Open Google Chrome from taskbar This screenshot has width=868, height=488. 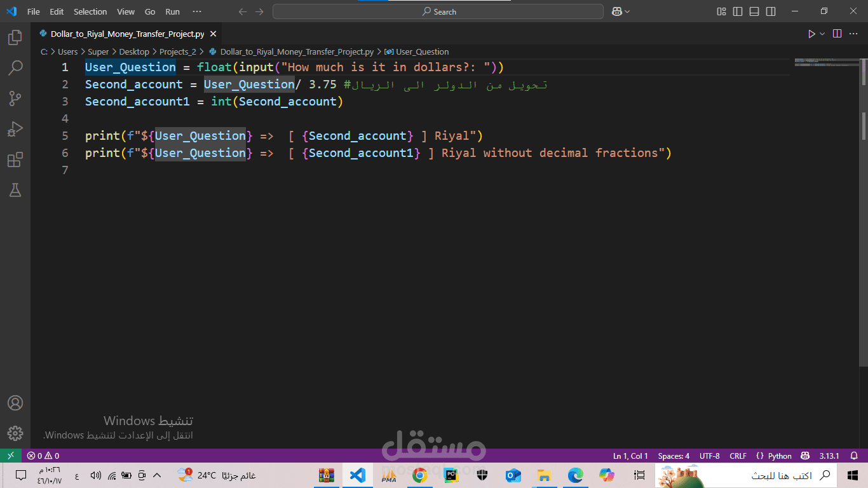(x=419, y=475)
